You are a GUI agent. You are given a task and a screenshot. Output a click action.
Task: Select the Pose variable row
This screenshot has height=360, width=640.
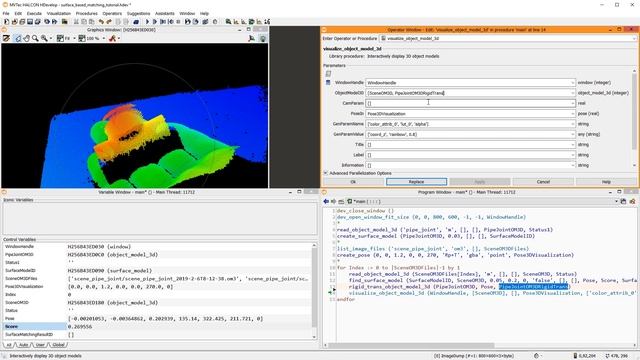[157, 319]
